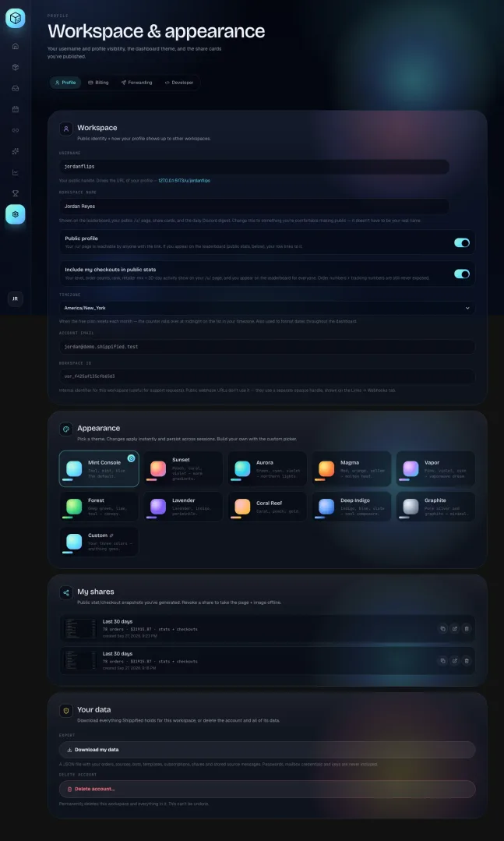Open the calendar icon in the sidebar
504x841 pixels.
click(15, 109)
